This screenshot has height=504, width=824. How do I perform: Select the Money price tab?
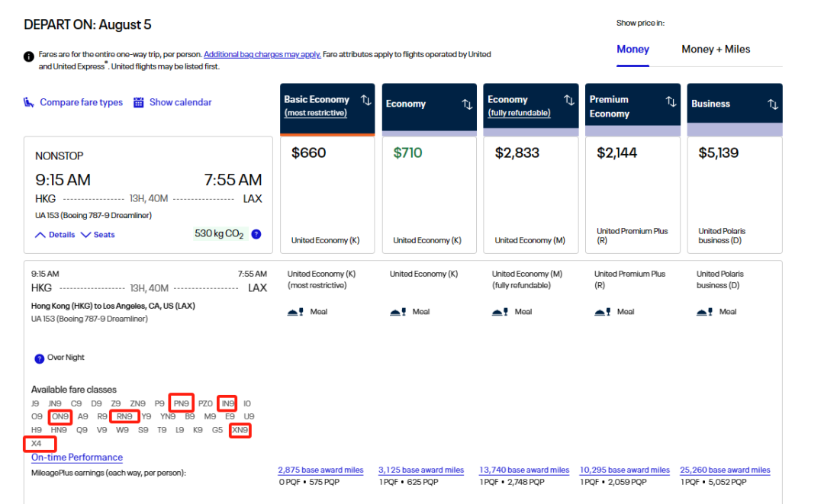(x=632, y=50)
